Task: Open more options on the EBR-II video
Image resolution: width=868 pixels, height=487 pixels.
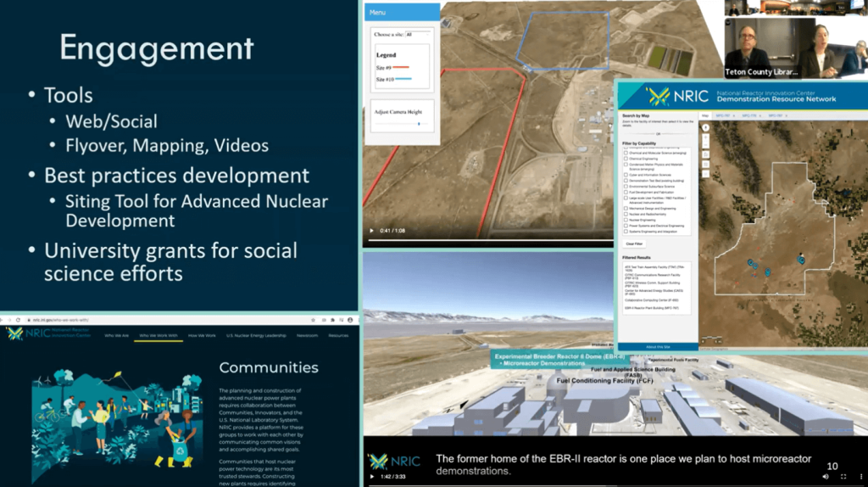Action: (861, 477)
